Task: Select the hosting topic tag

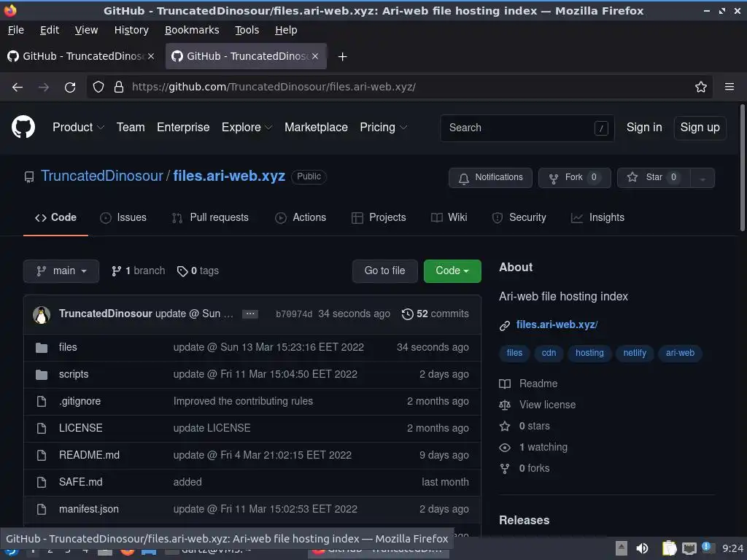Action: [589, 354]
